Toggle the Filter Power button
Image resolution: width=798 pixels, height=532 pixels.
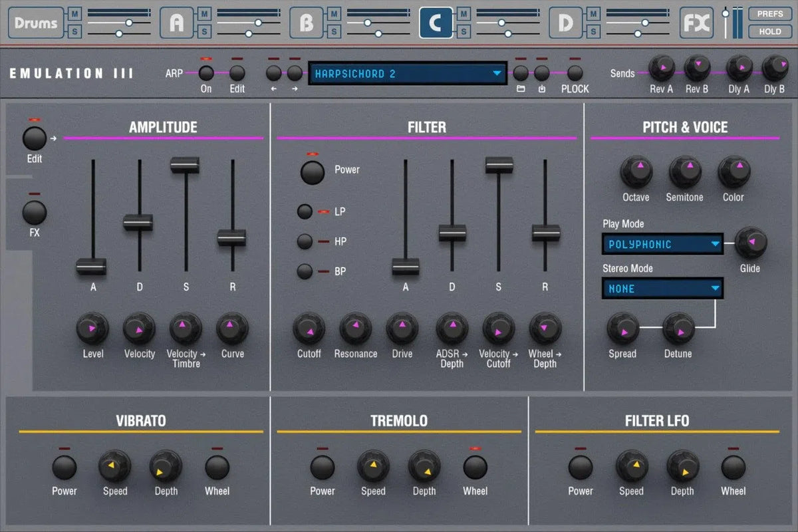(313, 172)
